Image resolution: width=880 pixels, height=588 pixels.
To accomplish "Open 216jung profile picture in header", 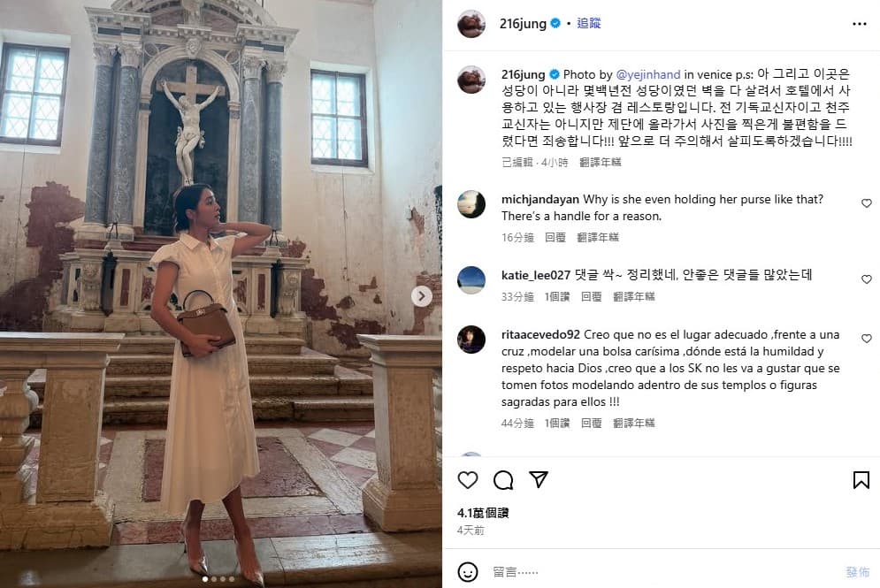I will pyautogui.click(x=471, y=24).
